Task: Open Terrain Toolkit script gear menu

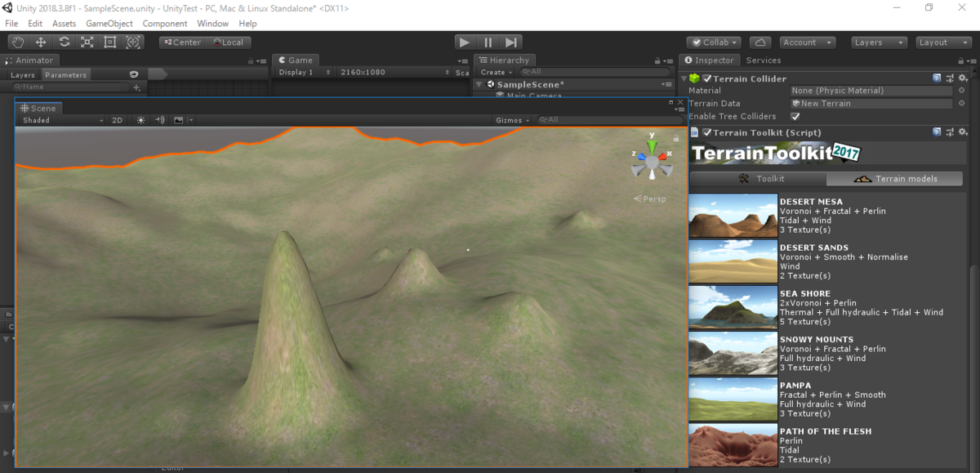Action: tap(963, 132)
